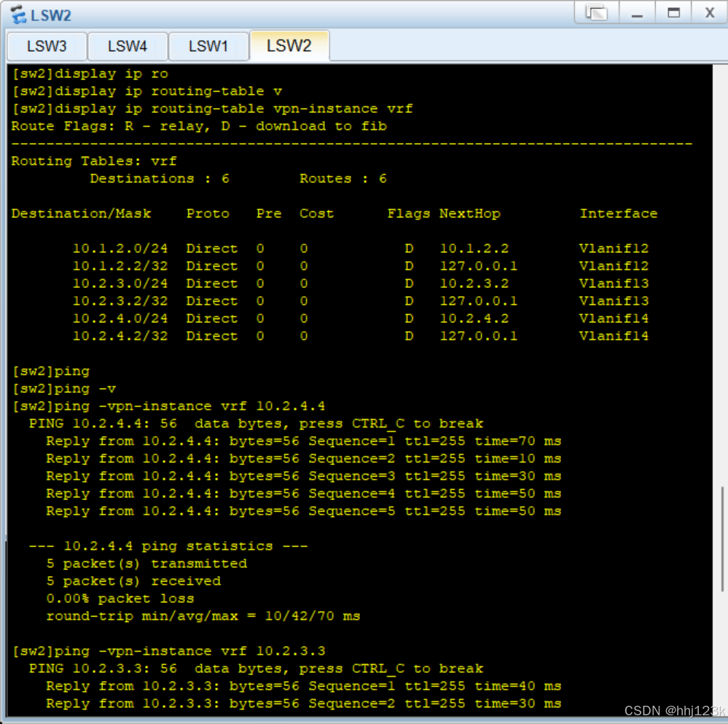728x724 pixels.
Task: Click the 10.2.4.0/24 destination entry
Action: (120, 319)
